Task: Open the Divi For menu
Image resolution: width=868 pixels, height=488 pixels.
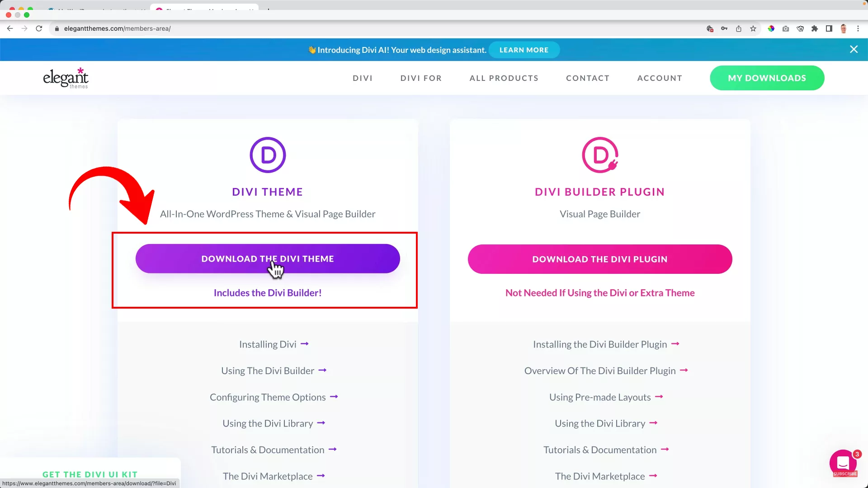Action: pos(421,78)
